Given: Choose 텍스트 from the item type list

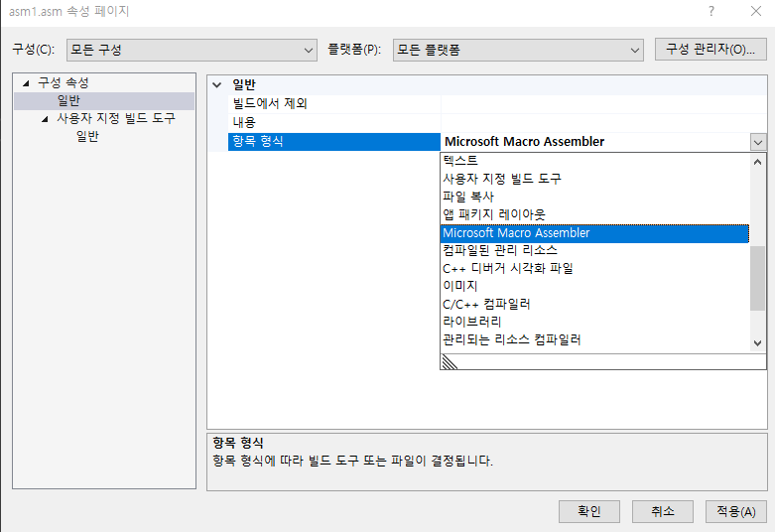Looking at the screenshot, I should pos(594,161).
